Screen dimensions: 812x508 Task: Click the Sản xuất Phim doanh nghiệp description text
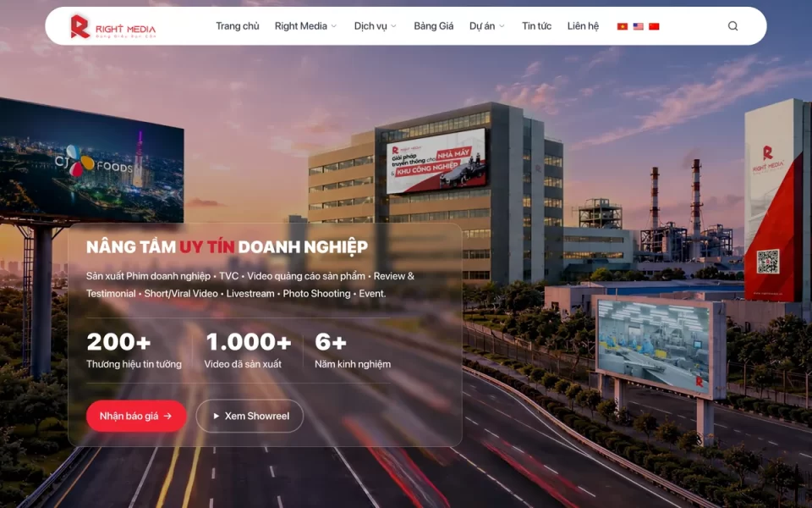tap(250, 284)
